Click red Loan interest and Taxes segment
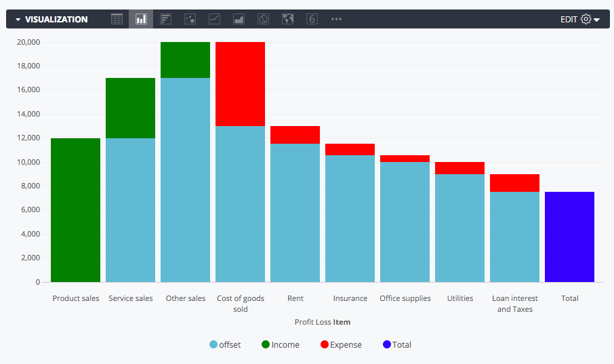This screenshot has width=614, height=364. (x=514, y=183)
